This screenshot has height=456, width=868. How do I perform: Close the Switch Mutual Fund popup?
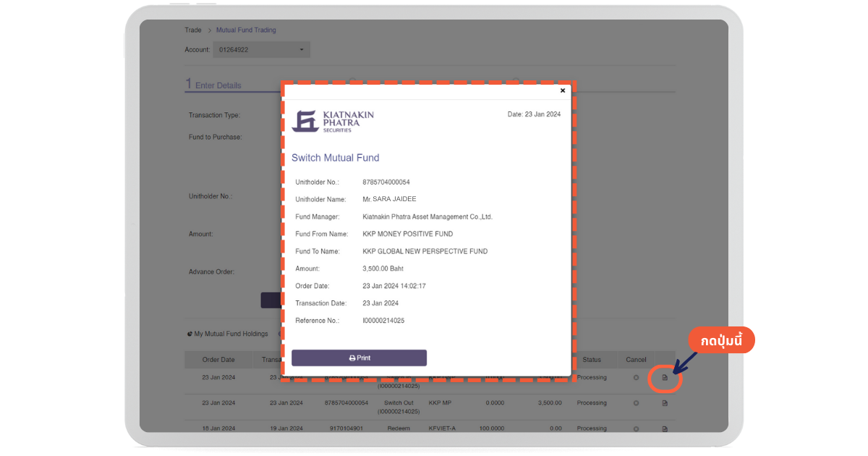coord(563,91)
